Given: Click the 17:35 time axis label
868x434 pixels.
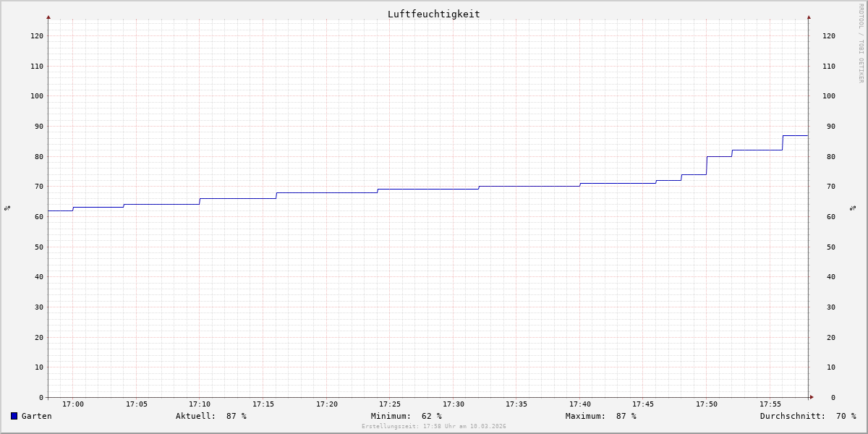Looking at the screenshot, I should tap(516, 404).
